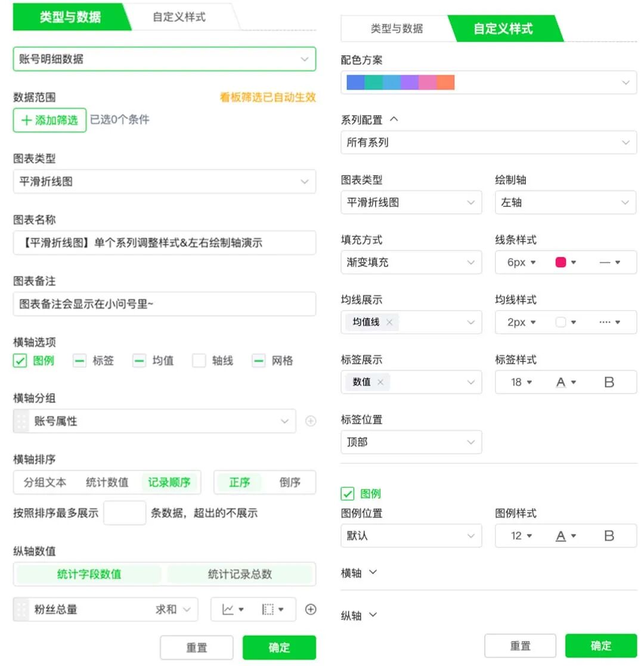Open the 绘制轴 左轴 dropdown
The width and height of the screenshot is (644, 666).
coord(565,203)
